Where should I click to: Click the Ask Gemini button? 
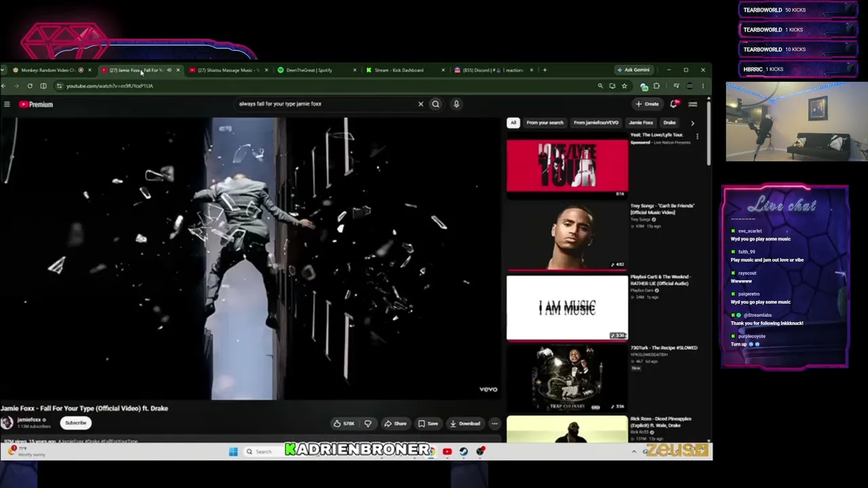(x=633, y=70)
